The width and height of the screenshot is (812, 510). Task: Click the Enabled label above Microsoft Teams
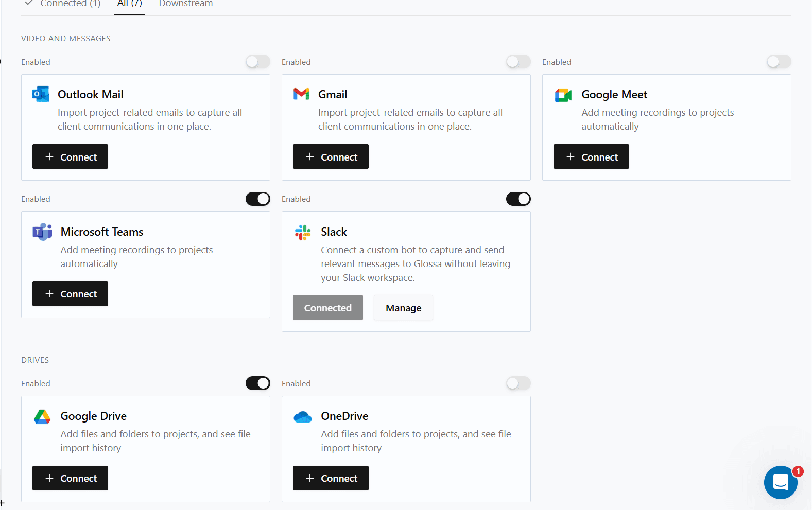click(36, 199)
